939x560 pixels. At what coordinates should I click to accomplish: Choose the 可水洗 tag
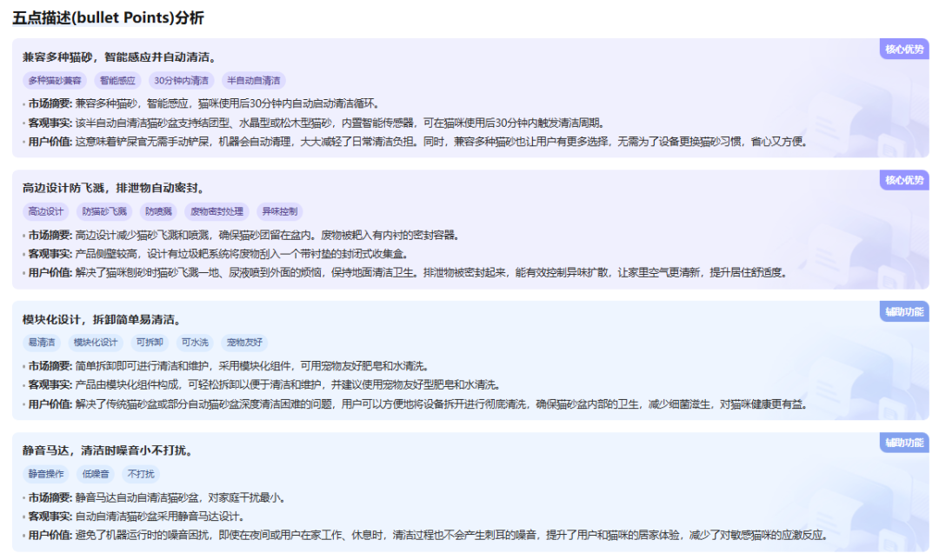(x=195, y=343)
